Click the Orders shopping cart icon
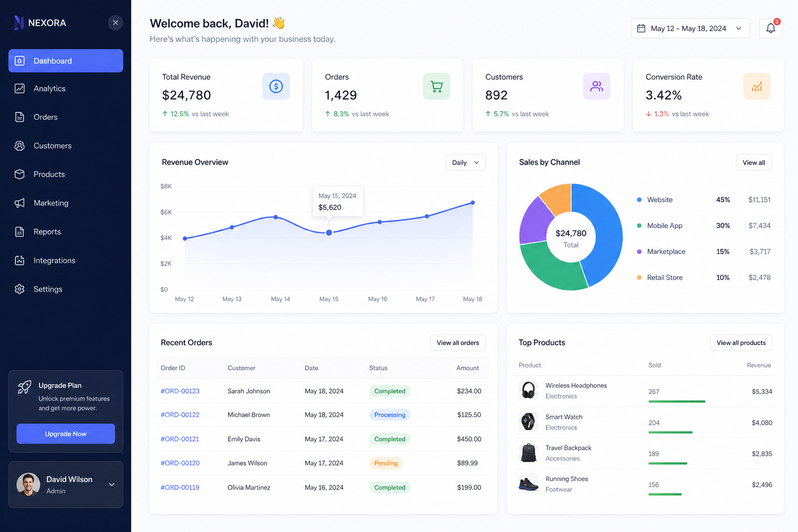Screen dimensions: 798x532 point(436,86)
